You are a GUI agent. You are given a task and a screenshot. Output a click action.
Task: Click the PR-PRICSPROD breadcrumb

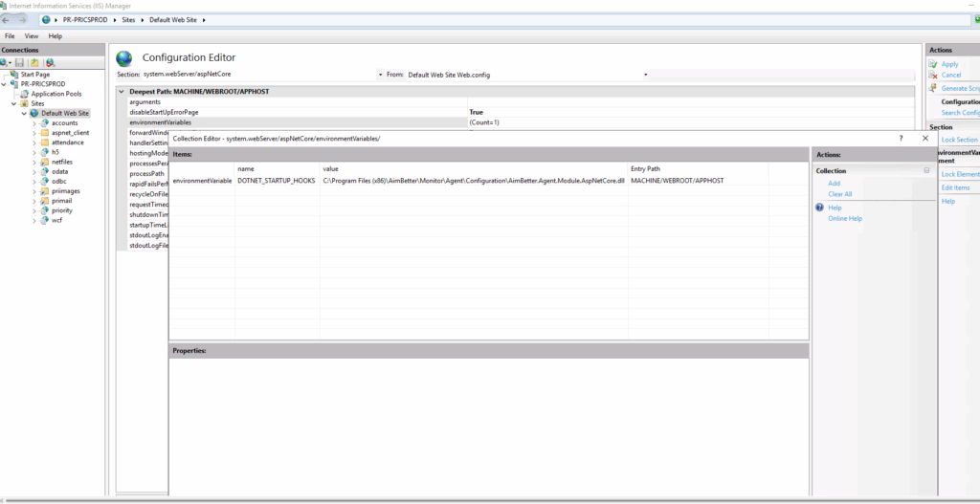tap(85, 20)
